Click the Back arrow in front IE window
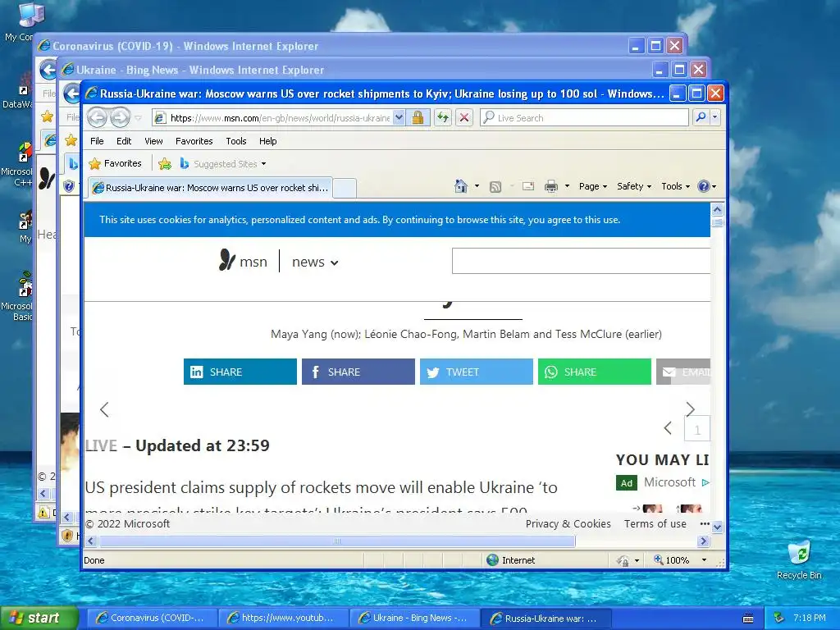 (97, 117)
